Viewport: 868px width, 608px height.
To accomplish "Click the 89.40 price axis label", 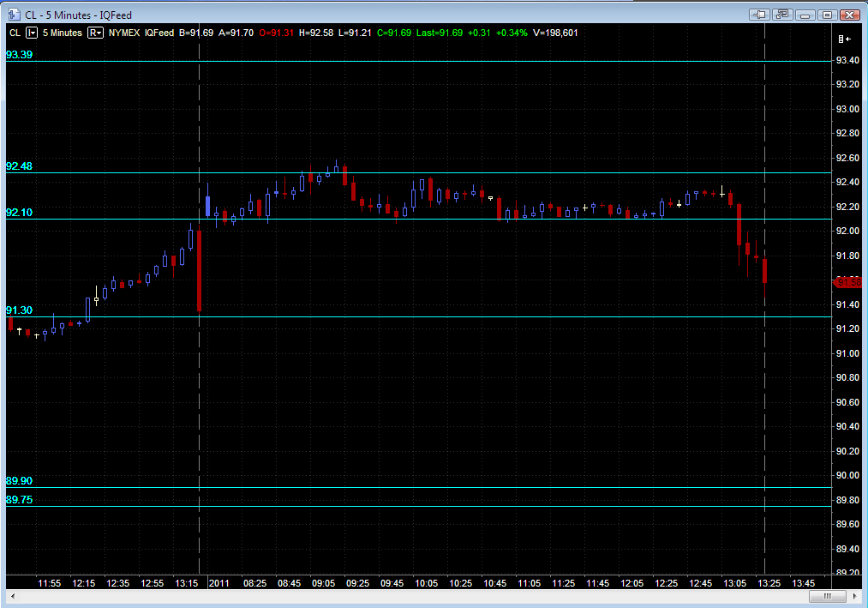I will coord(847,549).
